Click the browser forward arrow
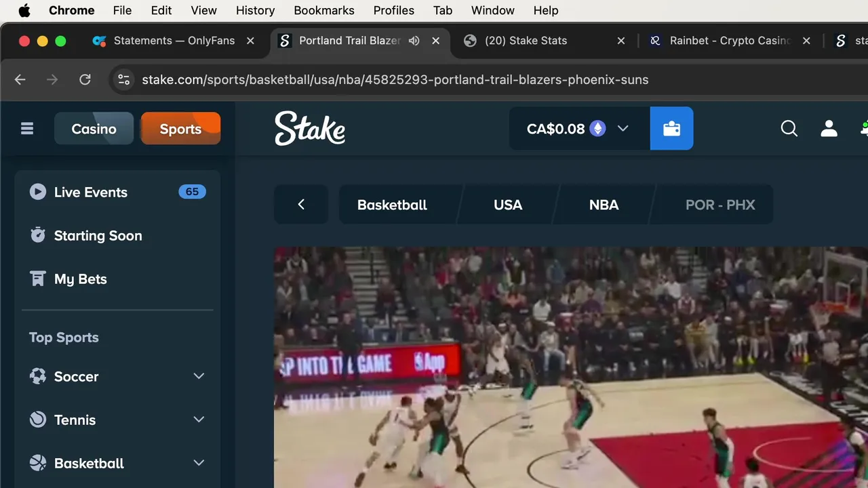This screenshot has width=868, height=488. (52, 80)
